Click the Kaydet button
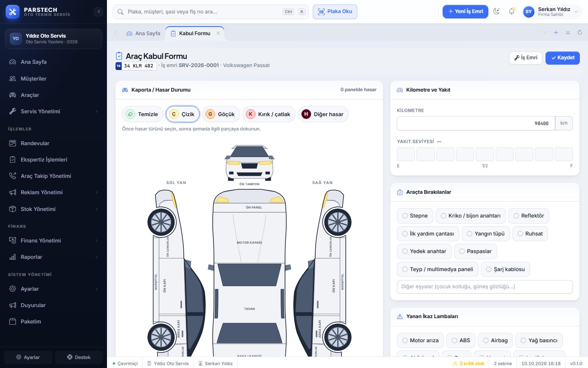Screen dimensions: 588x368 563,58
